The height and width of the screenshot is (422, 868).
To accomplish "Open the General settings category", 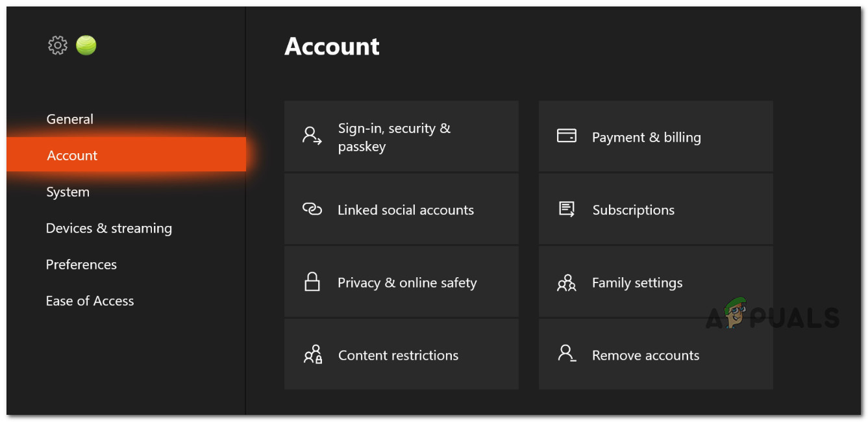I will [70, 119].
